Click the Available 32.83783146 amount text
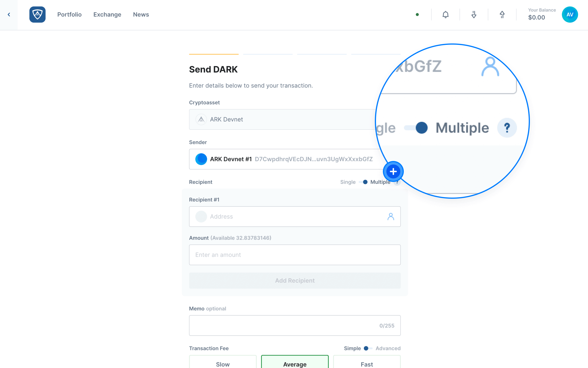The width and height of the screenshot is (588, 368). pos(241,238)
